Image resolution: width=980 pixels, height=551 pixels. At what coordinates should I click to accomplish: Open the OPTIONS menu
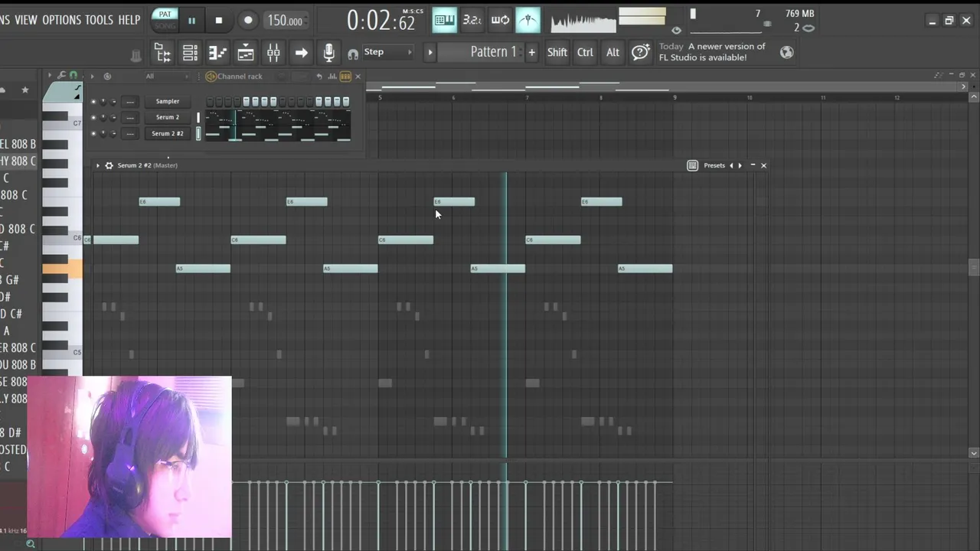click(61, 20)
